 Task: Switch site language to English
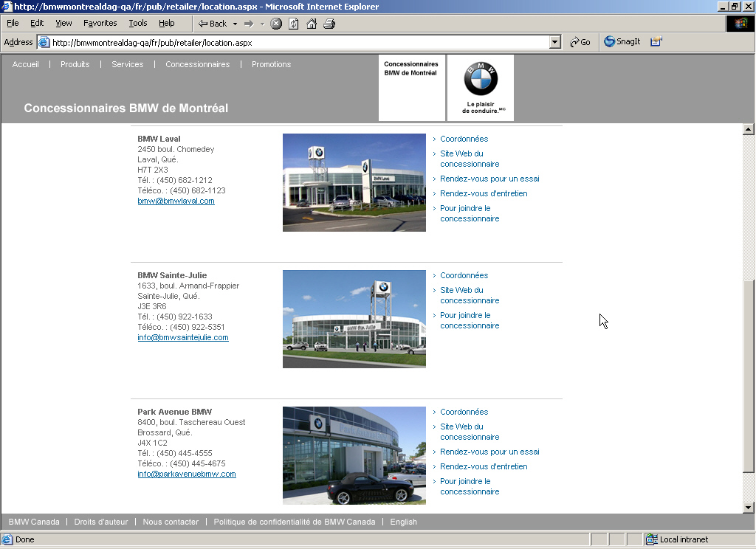point(404,522)
